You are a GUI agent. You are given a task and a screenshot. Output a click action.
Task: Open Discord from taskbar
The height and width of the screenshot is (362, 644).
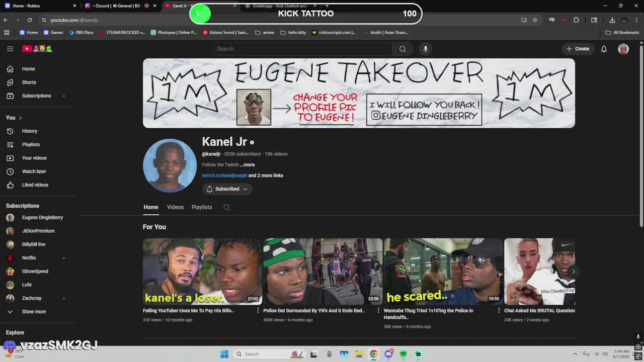click(x=388, y=354)
